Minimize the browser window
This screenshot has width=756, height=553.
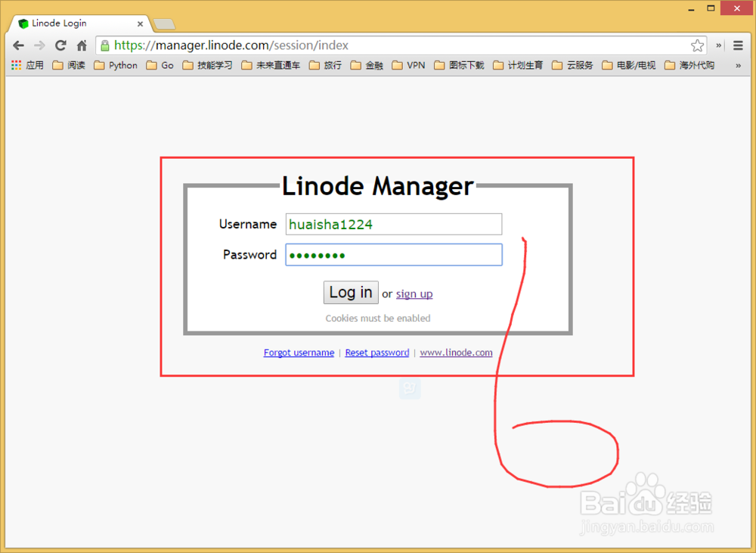691,8
